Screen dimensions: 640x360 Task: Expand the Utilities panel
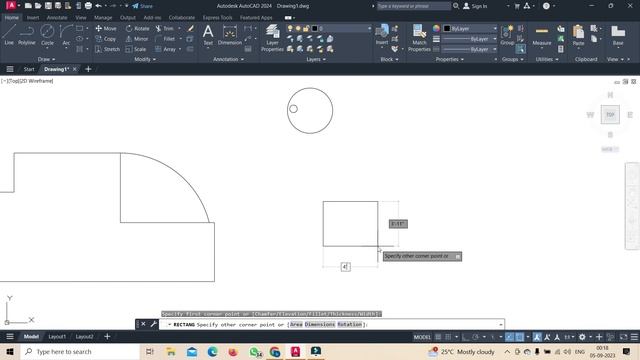547,59
